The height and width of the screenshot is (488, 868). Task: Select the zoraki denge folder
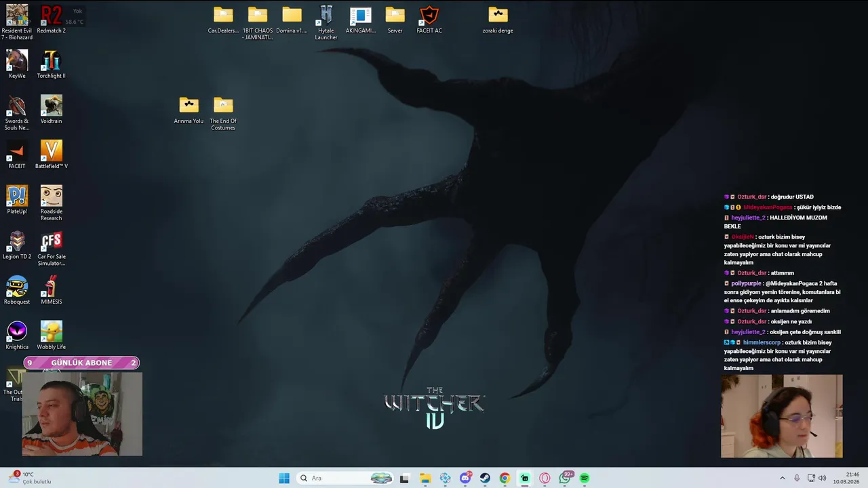(498, 20)
